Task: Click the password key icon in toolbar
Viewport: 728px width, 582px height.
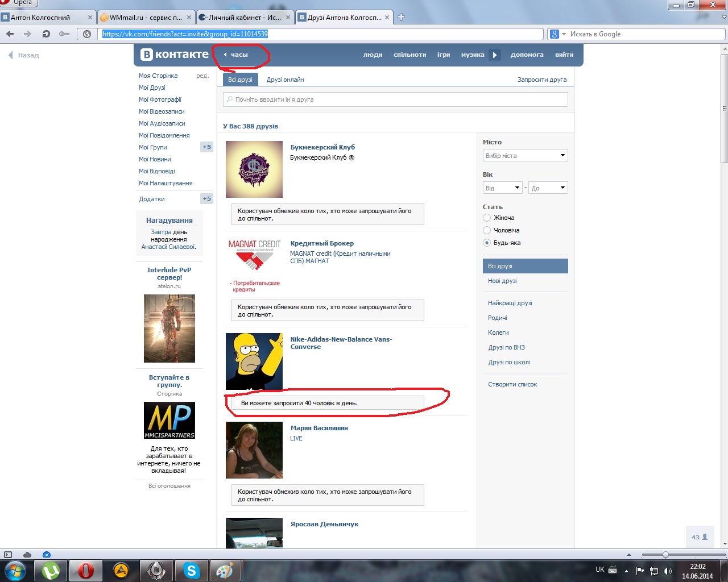Action: coord(64,34)
